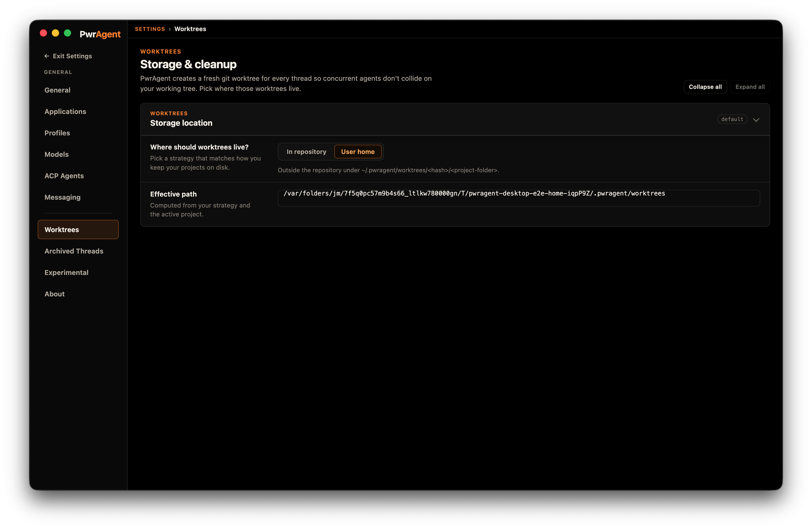Click the macOS red close button
Viewport: 812px width, 529px height.
click(x=43, y=33)
